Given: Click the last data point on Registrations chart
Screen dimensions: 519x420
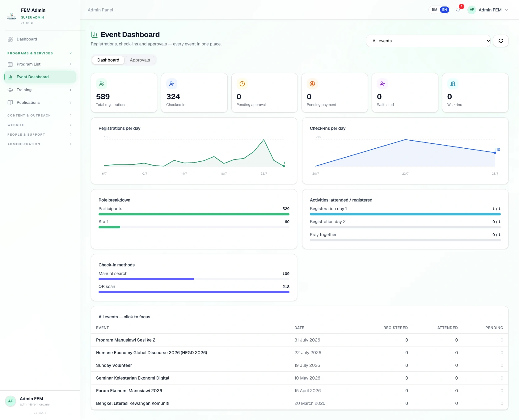Looking at the screenshot, I should tap(284, 166).
